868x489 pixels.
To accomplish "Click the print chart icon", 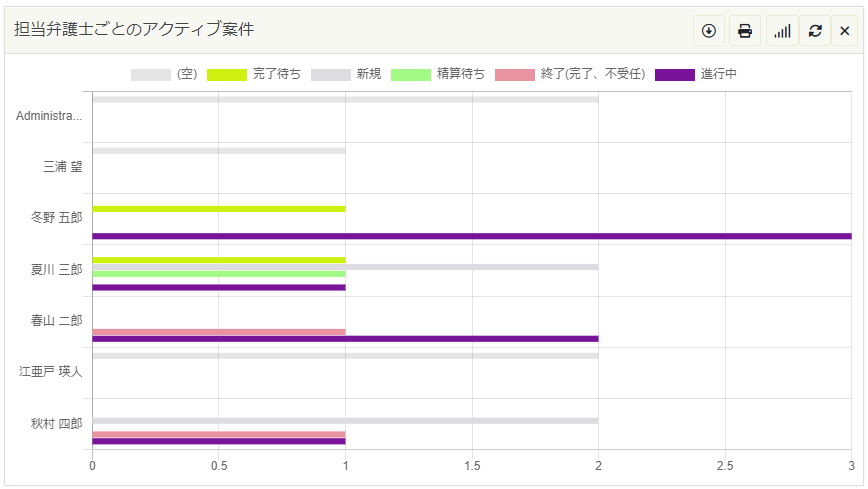I will [745, 31].
